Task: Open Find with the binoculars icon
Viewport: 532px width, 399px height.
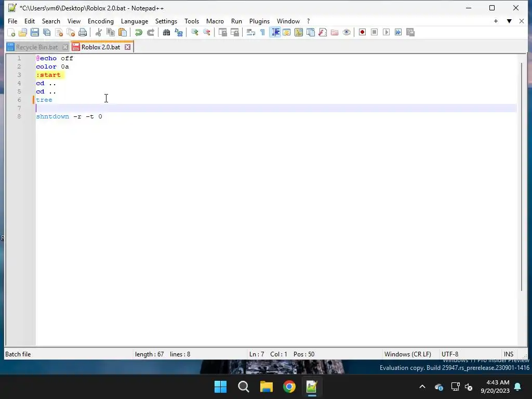Action: pos(166,32)
